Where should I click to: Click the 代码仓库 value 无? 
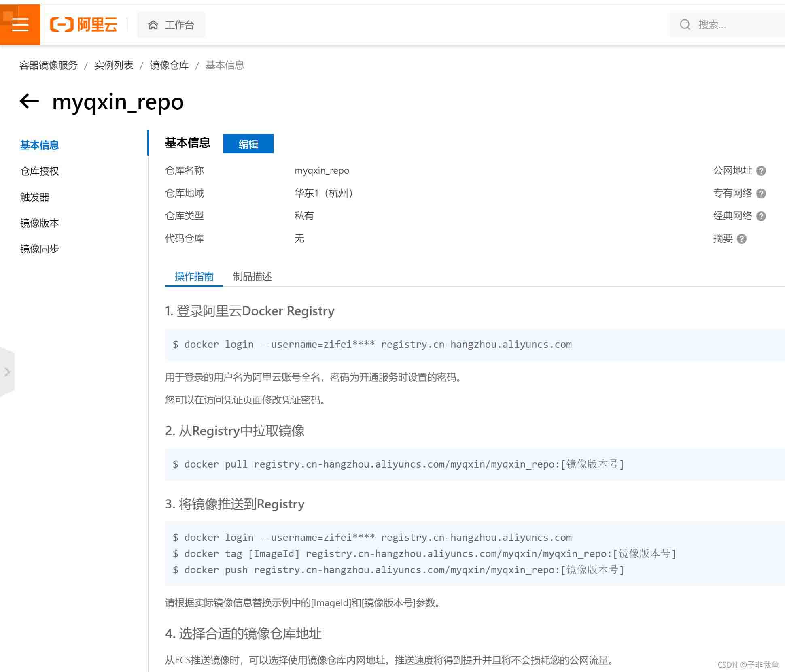pos(299,238)
